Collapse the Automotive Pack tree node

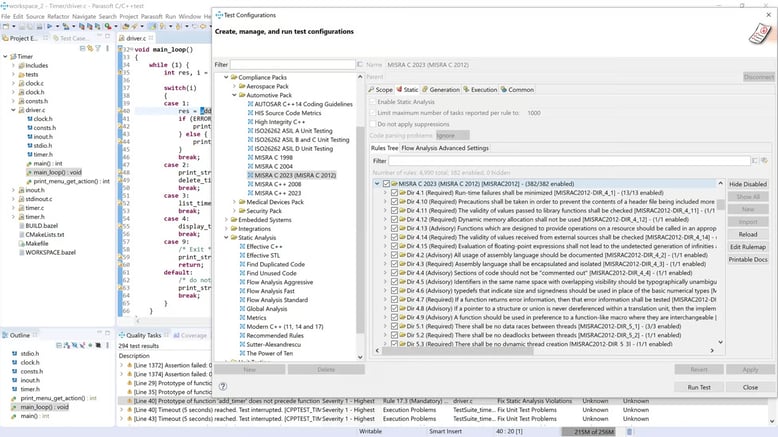tap(233, 94)
